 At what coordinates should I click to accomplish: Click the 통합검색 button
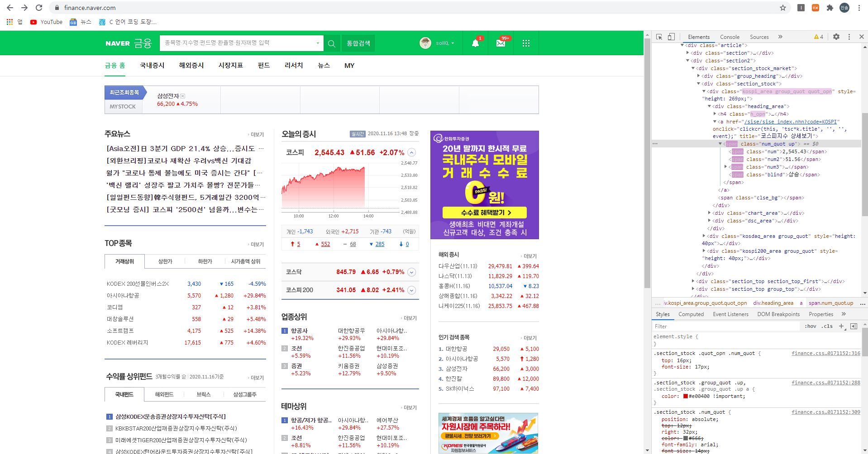pos(358,43)
